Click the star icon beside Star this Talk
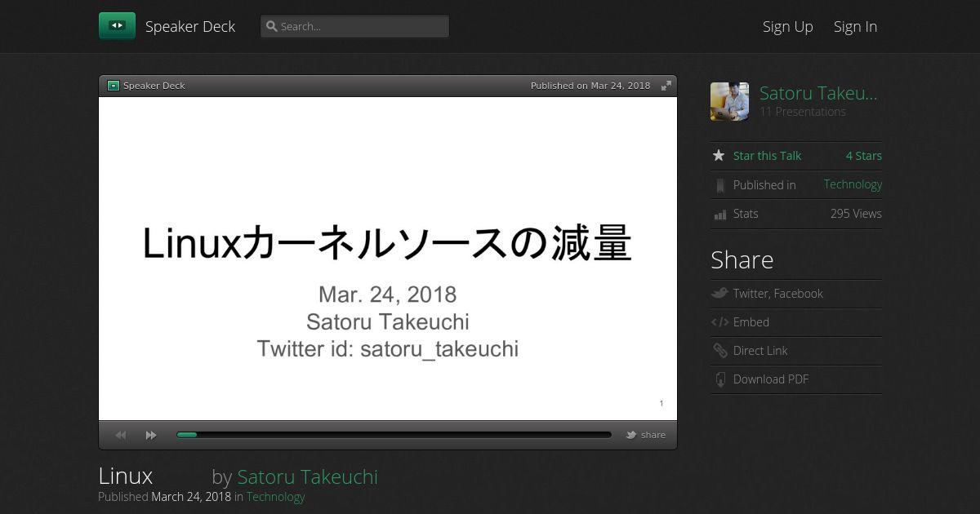 (719, 155)
